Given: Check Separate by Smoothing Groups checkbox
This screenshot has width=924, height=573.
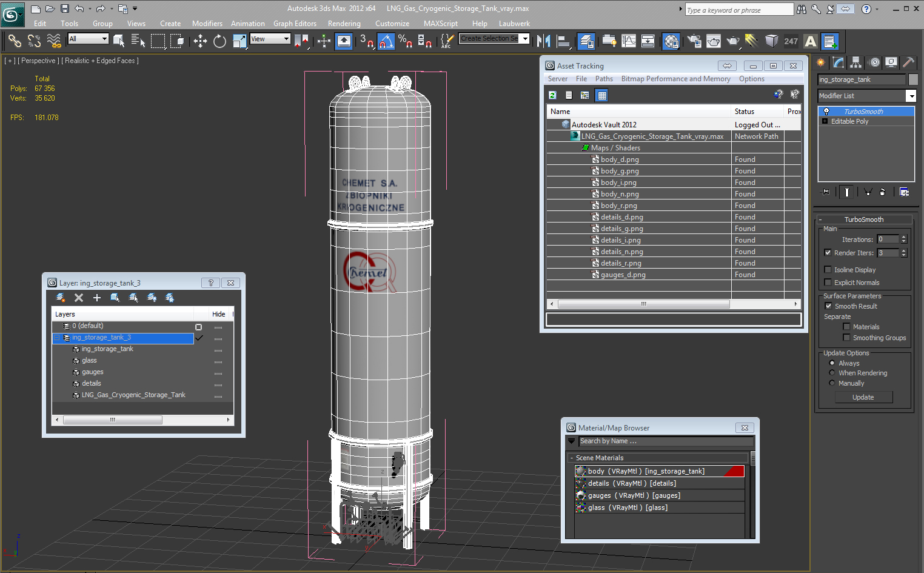Looking at the screenshot, I should click(x=846, y=338).
